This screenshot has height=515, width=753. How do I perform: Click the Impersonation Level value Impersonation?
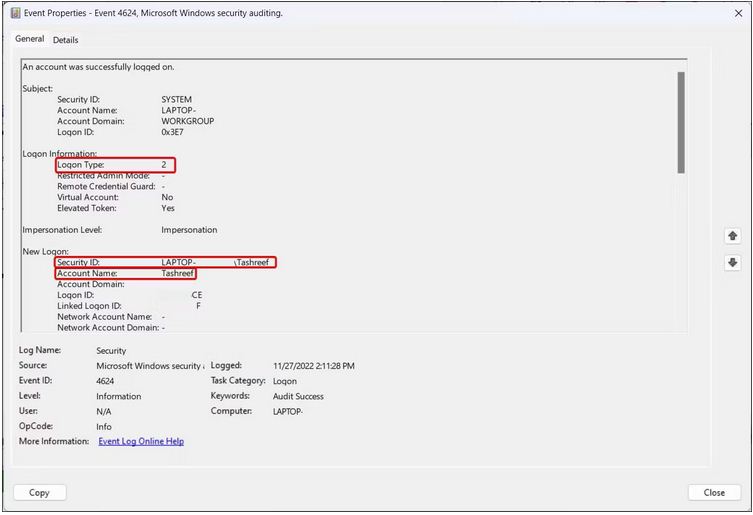(x=189, y=230)
